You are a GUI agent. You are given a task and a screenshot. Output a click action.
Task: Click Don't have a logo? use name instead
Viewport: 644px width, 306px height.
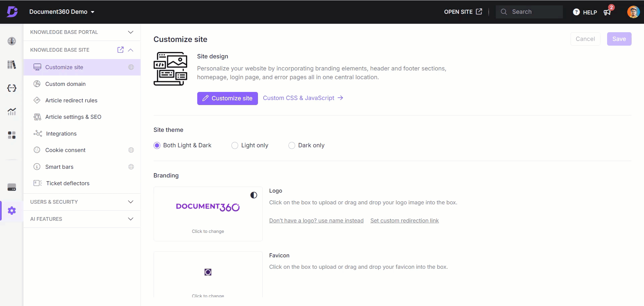[x=316, y=220]
